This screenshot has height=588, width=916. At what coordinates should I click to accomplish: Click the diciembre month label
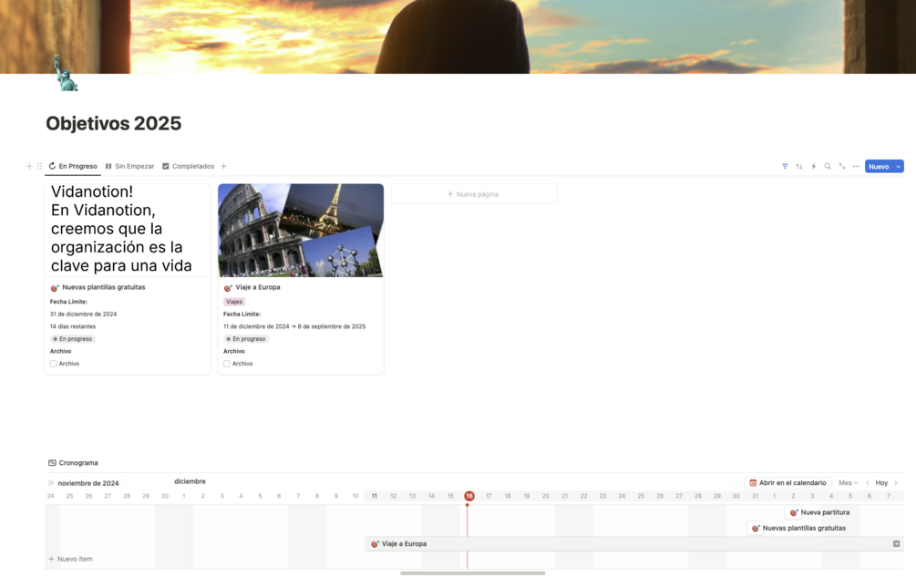[190, 481]
